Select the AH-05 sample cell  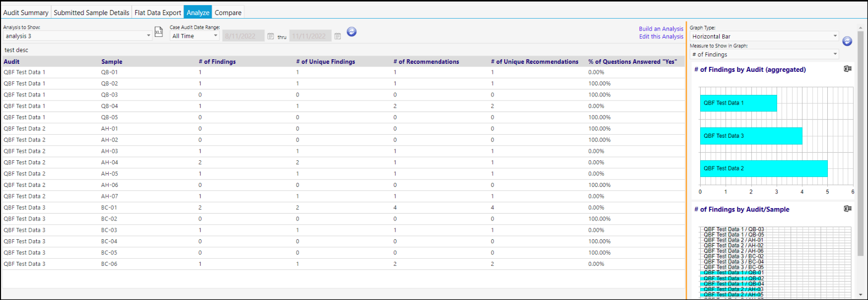(110, 174)
